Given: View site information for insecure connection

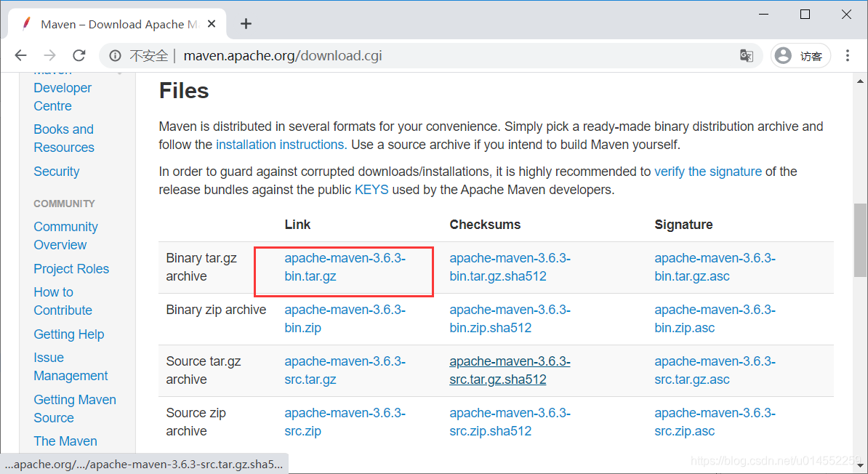Looking at the screenshot, I should click(x=115, y=56).
